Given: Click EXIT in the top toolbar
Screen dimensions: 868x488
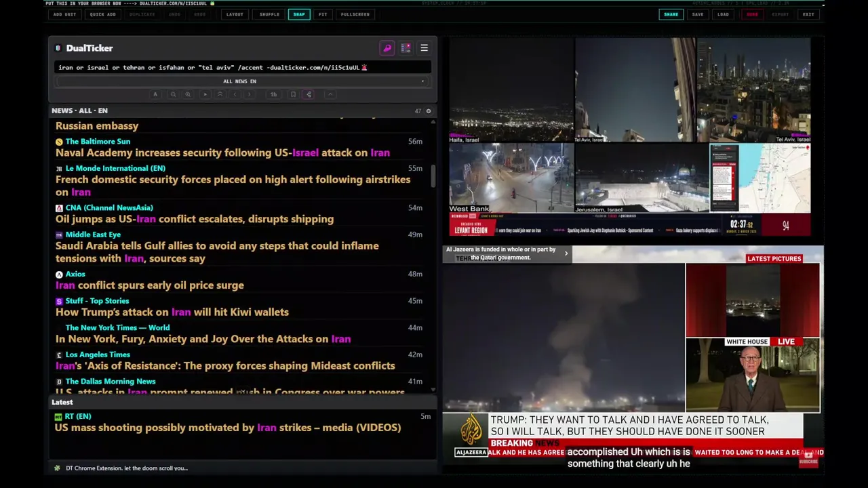Looking at the screenshot, I should [x=808, y=14].
